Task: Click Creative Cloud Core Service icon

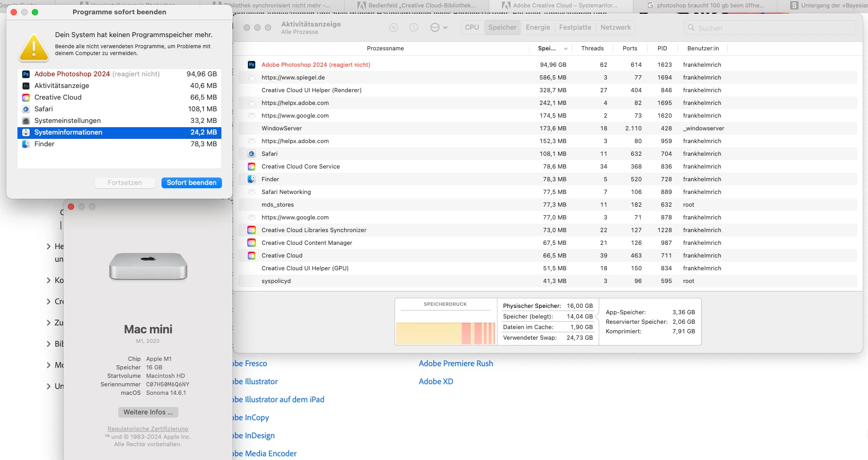Action: [x=252, y=166]
